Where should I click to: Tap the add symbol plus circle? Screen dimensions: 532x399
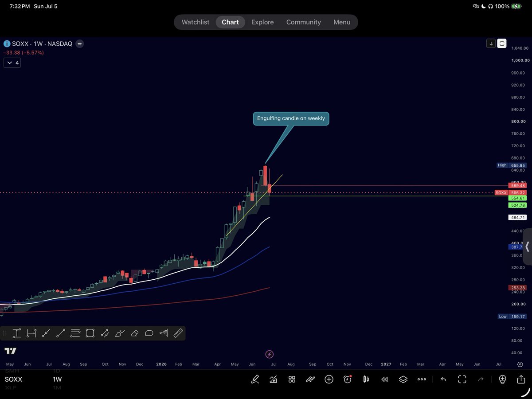point(329,379)
